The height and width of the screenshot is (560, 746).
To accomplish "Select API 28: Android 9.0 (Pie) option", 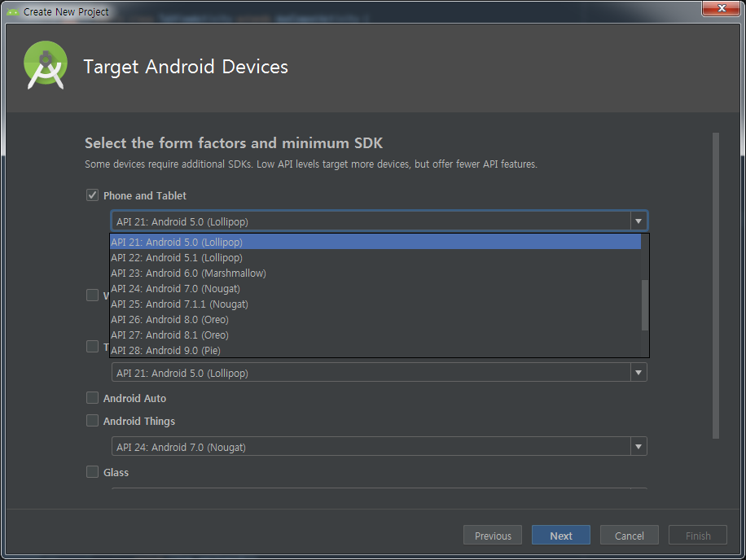I will [375, 350].
